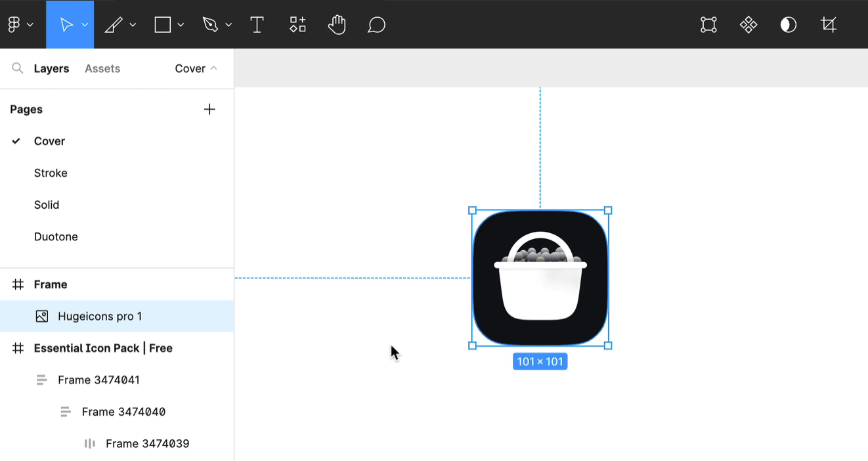Image resolution: width=868 pixels, height=461 pixels.
Task: Toggle the contrast mask icon
Action: (x=788, y=25)
